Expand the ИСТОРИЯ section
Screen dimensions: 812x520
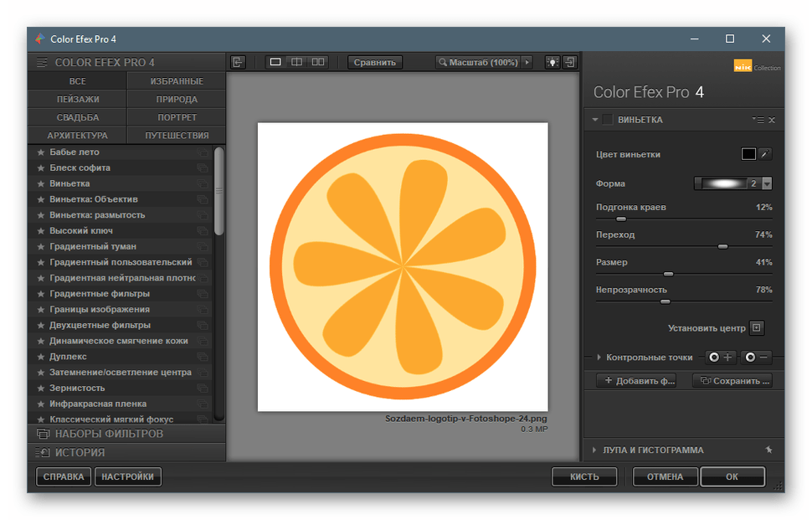(126, 452)
